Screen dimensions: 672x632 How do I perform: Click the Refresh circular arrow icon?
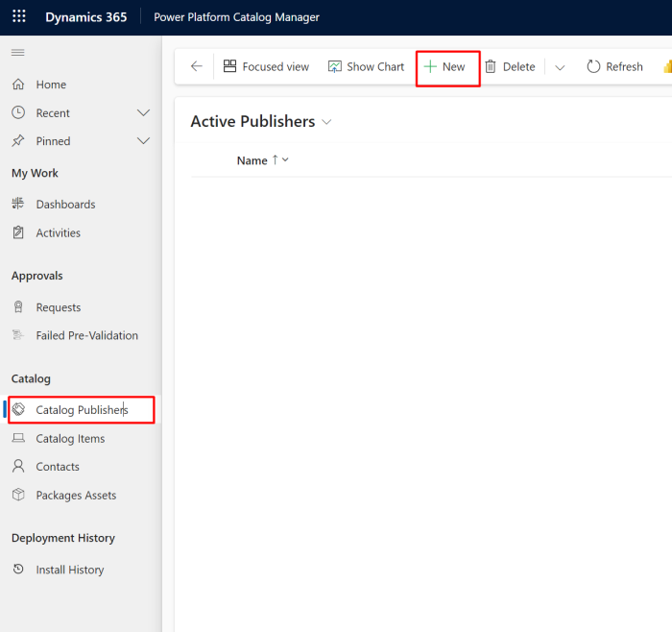tap(593, 66)
